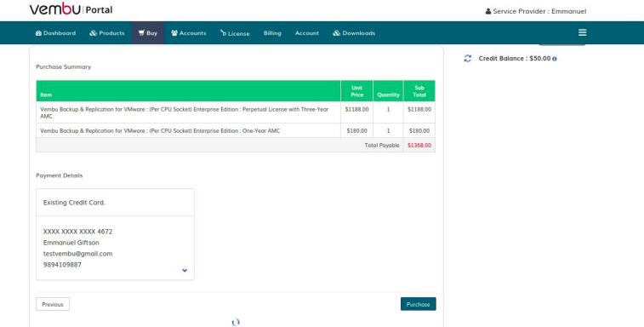Screen dimensions: 644x327
Task: Go to the Account menu item
Action: pos(307,33)
